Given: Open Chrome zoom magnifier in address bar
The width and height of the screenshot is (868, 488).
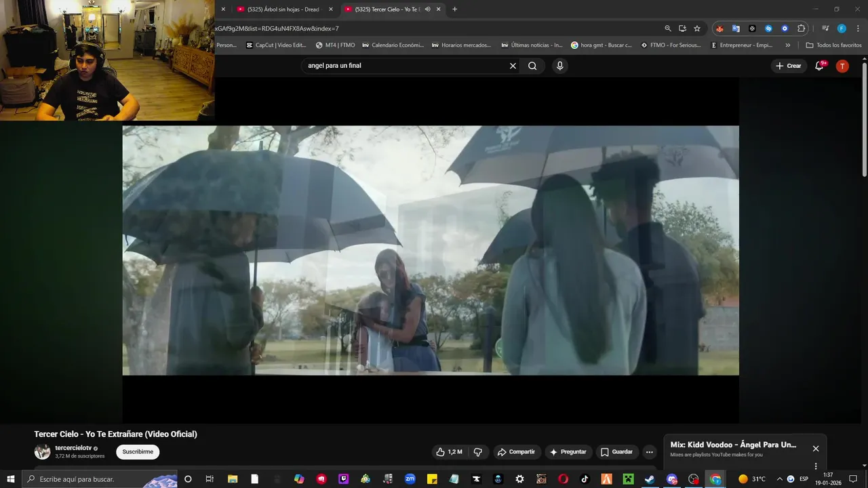Looking at the screenshot, I should (668, 28).
